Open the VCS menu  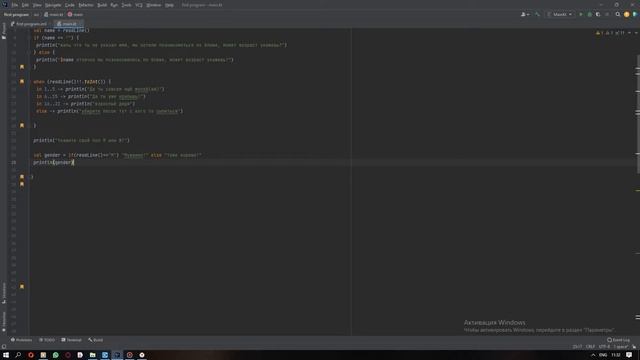[x=139, y=5]
